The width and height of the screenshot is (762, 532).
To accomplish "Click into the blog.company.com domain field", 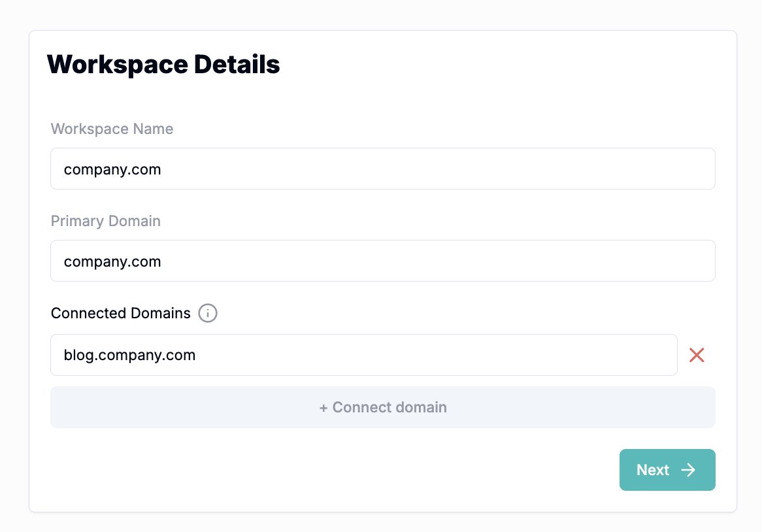I will tap(363, 355).
